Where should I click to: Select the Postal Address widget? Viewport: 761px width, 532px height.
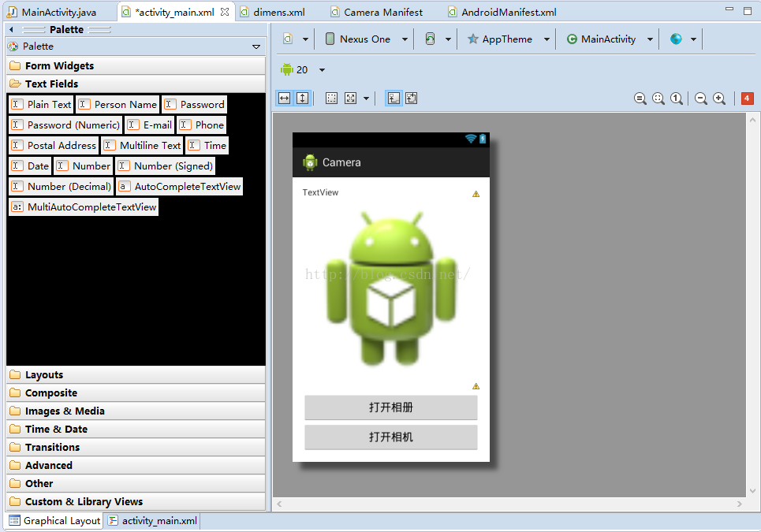tap(54, 145)
